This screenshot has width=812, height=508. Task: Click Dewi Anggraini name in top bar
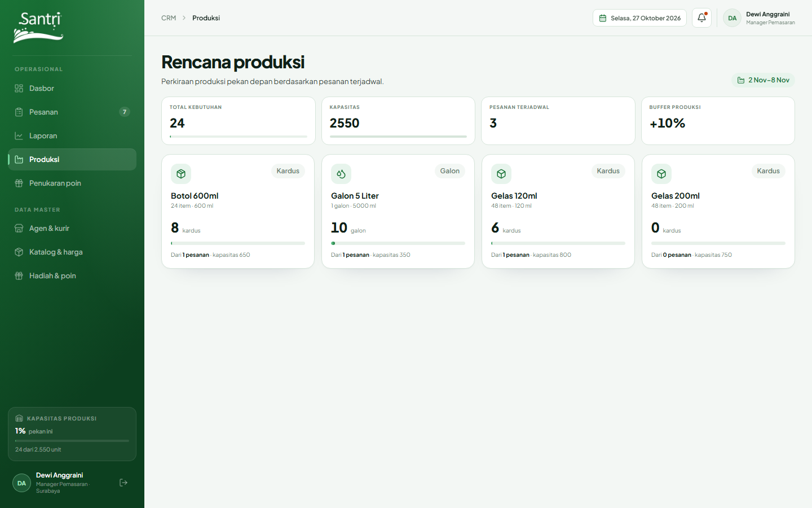pyautogui.click(x=767, y=14)
